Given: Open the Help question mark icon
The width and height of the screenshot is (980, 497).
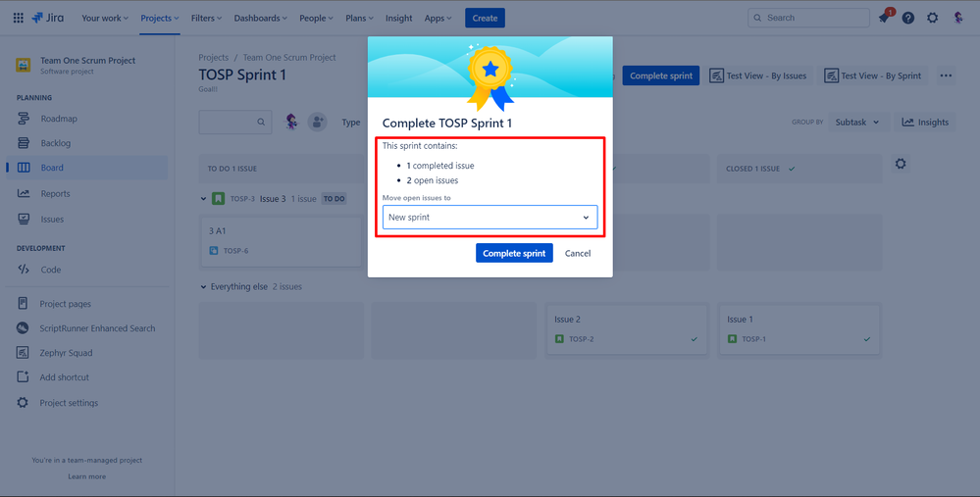Looking at the screenshot, I should coord(908,18).
